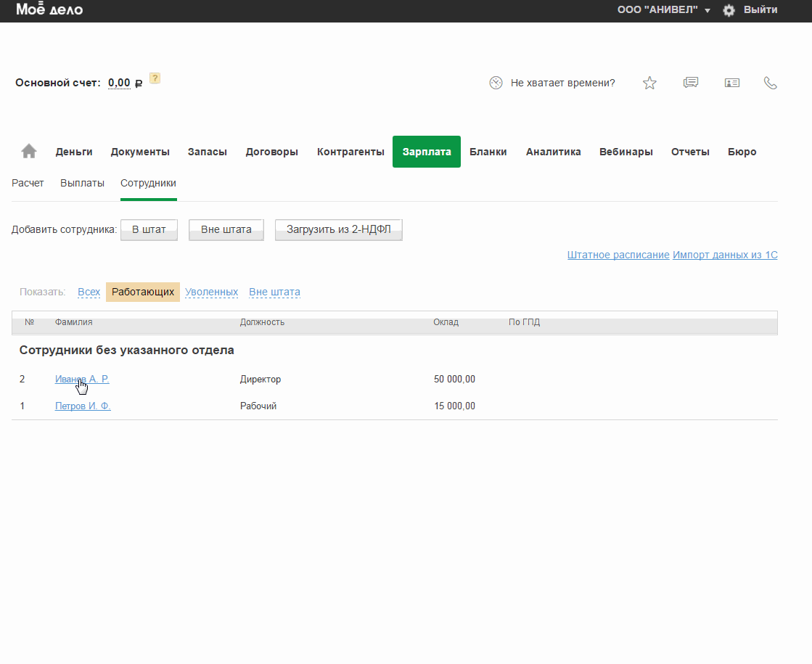Click the settings gear icon

pos(729,10)
